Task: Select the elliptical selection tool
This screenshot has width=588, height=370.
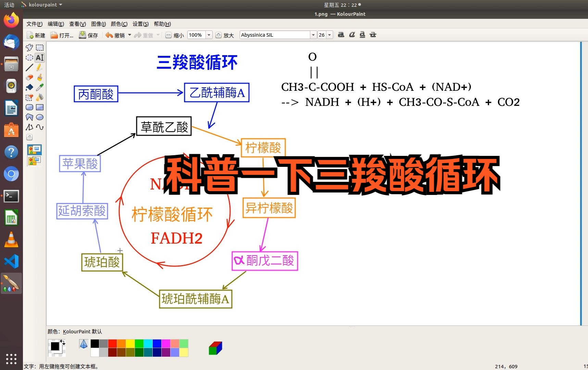Action: point(29,58)
